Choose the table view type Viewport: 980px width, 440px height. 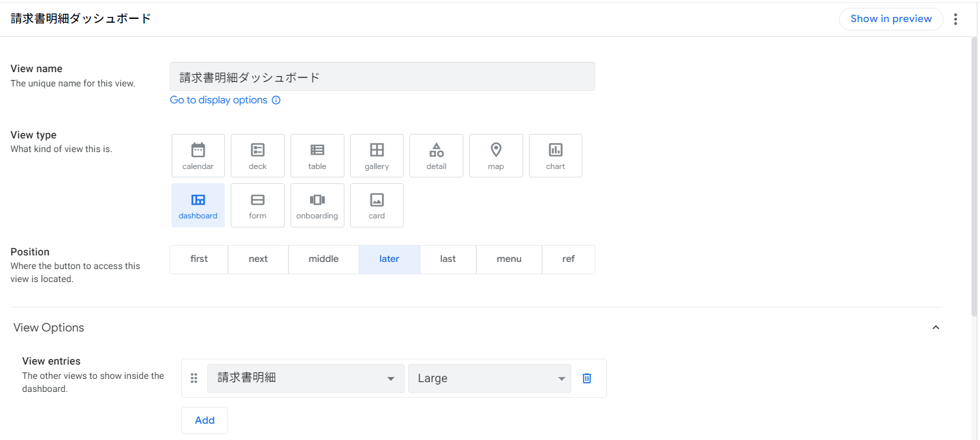click(317, 155)
